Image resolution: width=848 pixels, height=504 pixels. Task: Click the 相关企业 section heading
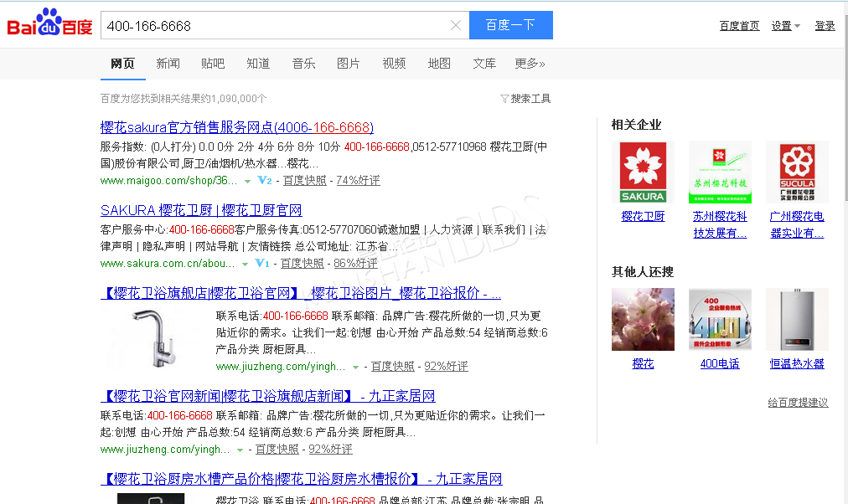click(x=636, y=125)
